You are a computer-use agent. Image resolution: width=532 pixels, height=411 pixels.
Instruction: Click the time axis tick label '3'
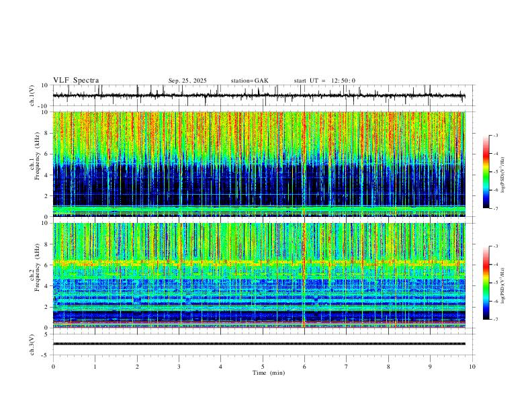[179, 367]
